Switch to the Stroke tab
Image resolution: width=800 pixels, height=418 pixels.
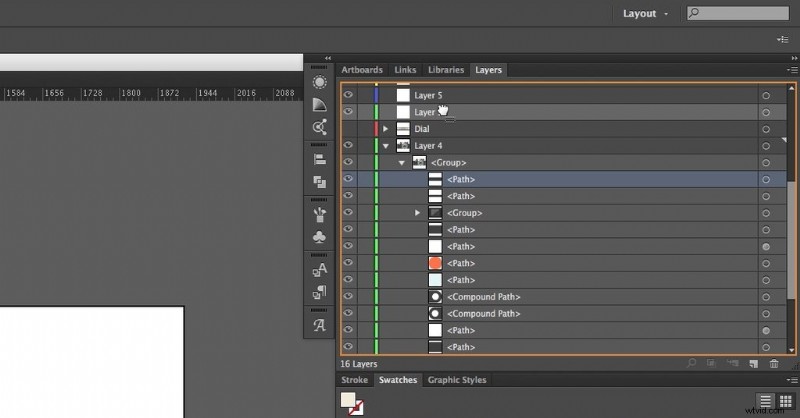pos(354,380)
